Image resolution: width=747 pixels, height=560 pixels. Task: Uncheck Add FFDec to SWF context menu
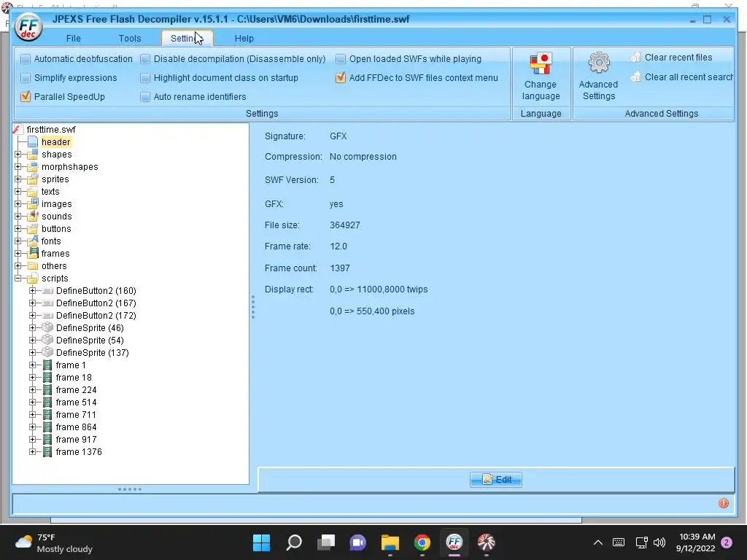click(x=341, y=77)
